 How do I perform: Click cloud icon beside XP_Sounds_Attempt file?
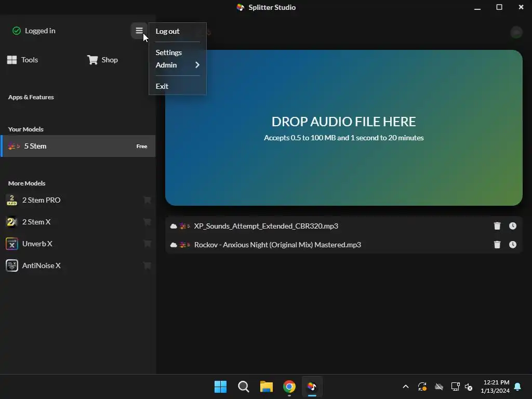click(x=174, y=226)
